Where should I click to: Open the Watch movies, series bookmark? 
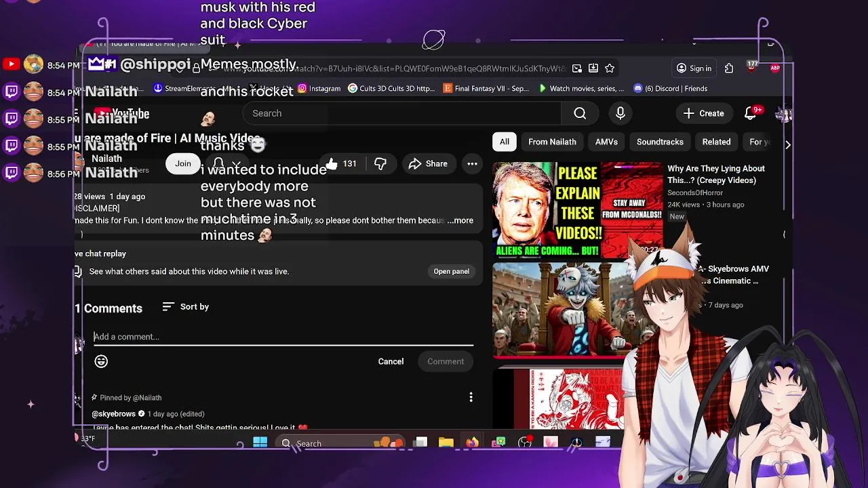(580, 88)
